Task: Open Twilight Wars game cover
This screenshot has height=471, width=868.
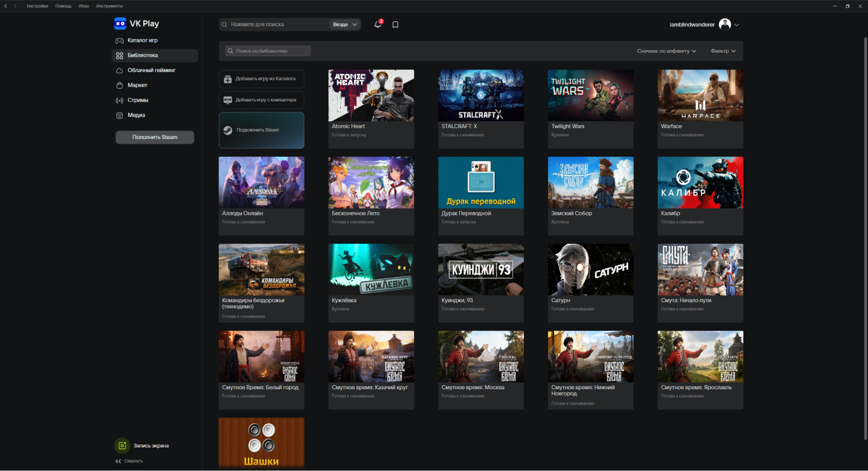Action: 591,96
